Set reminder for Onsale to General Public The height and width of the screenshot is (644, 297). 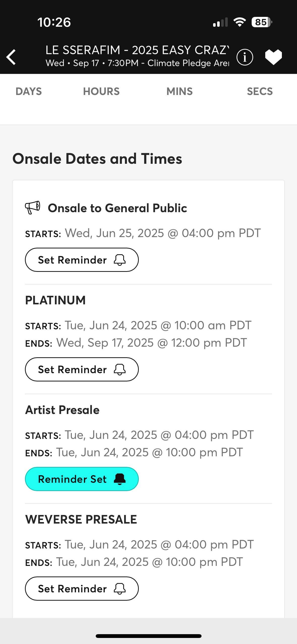point(82,260)
